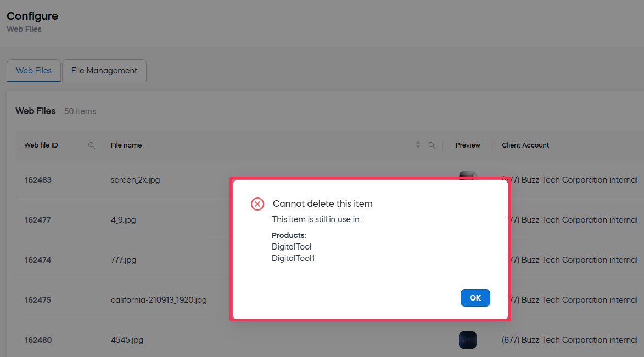The width and height of the screenshot is (644, 357).
Task: Click file name screen_2x.jpg
Action: 135,180
